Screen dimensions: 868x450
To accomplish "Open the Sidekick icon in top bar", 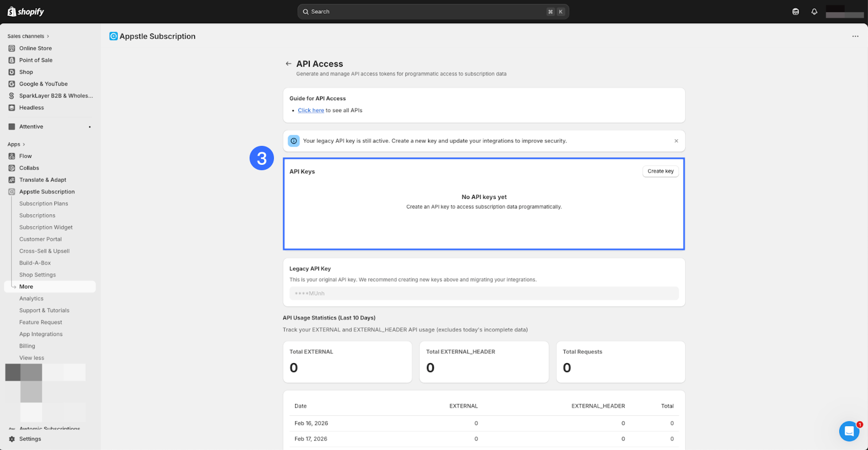I will click(x=795, y=11).
